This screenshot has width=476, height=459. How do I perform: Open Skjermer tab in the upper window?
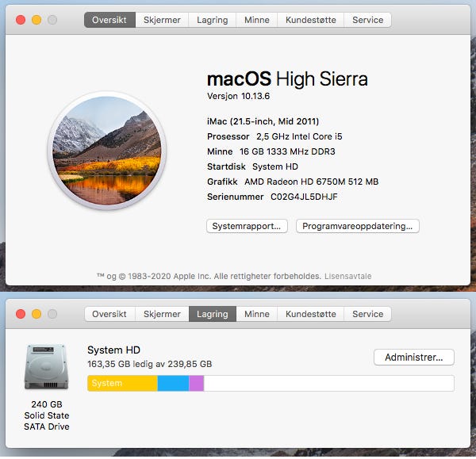coord(162,20)
